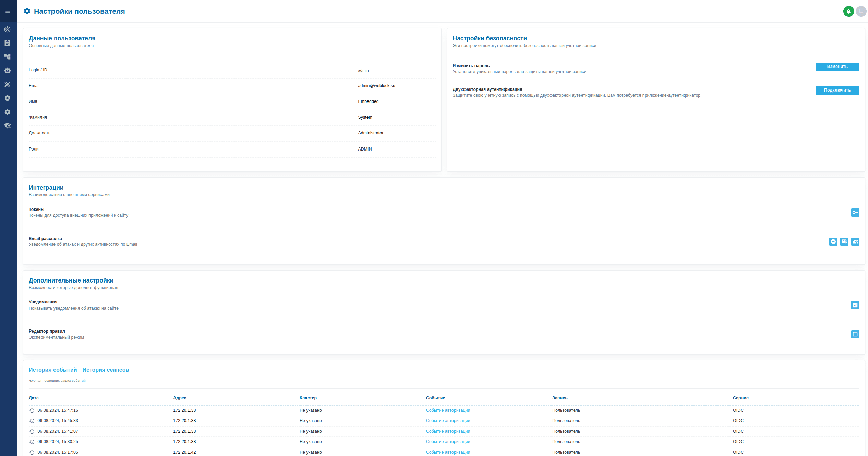Enable the Редактор правил experimental checkbox
Screen dimensions: 868x456
point(855,334)
